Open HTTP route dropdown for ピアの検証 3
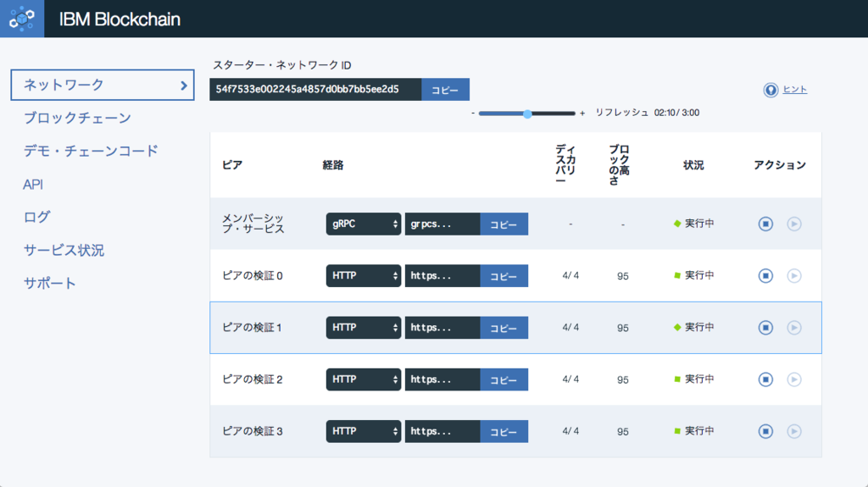The height and width of the screenshot is (487, 868). point(363,431)
